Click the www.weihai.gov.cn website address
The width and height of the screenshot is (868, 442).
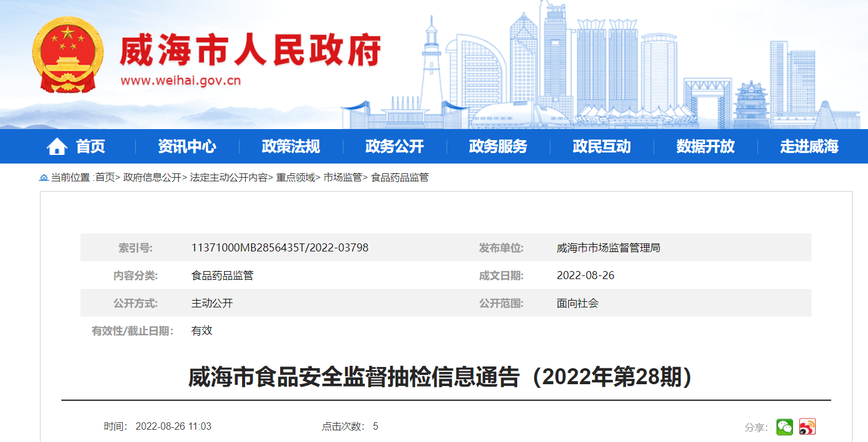pyautogui.click(x=181, y=81)
